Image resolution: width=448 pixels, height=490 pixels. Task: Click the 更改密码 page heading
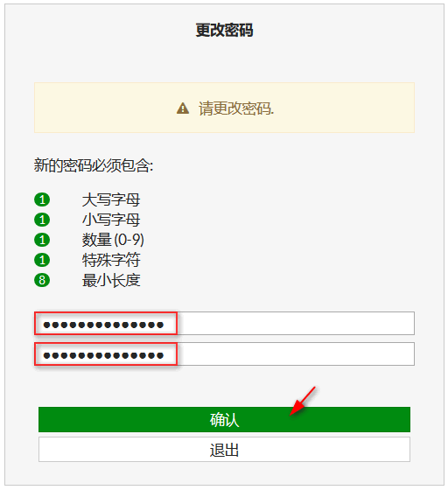tap(224, 31)
